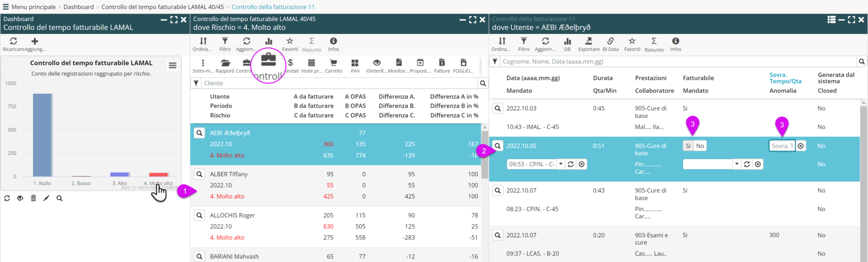This screenshot has height=262, width=868.
Task: Open Rapporti folder icon in toolbar
Action: tap(225, 63)
